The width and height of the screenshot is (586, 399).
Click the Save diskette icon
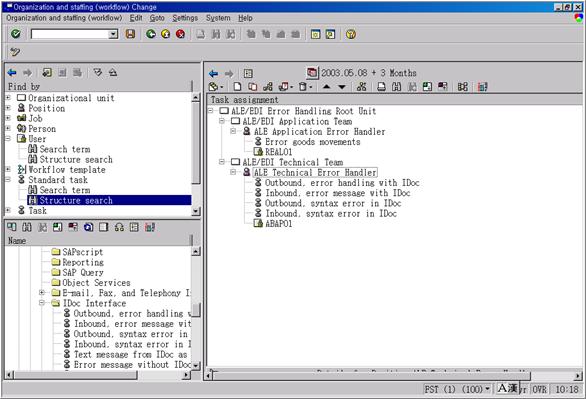tap(130, 34)
